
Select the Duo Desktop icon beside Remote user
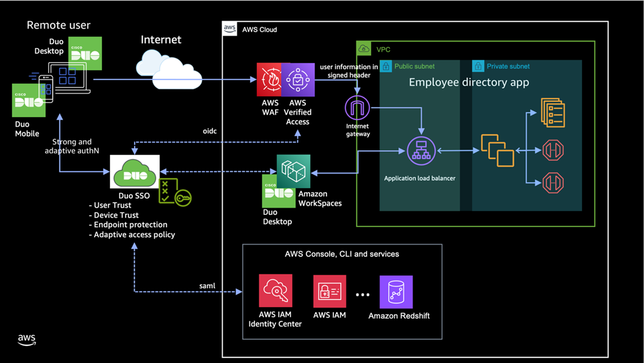pos(86,53)
